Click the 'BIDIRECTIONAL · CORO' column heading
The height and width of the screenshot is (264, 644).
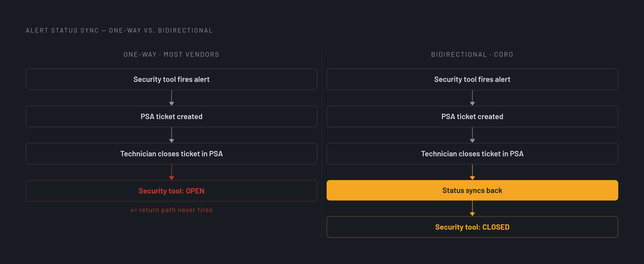tap(472, 55)
